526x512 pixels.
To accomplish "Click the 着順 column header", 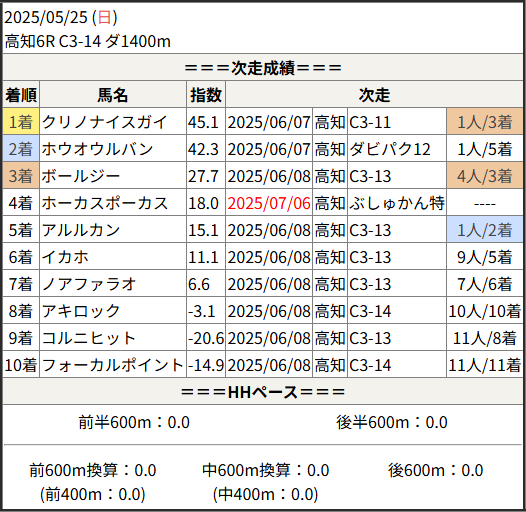I will [21, 94].
